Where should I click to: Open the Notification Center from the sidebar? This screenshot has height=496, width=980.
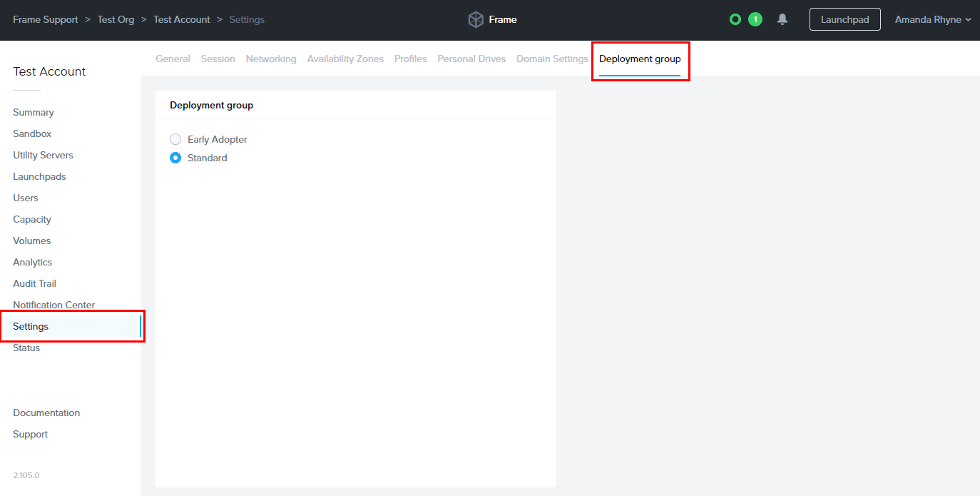(53, 305)
